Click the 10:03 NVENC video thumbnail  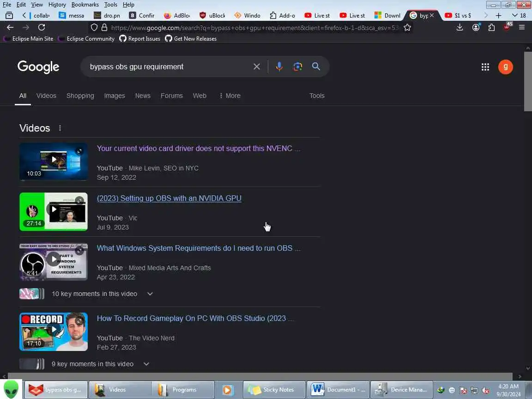click(54, 162)
